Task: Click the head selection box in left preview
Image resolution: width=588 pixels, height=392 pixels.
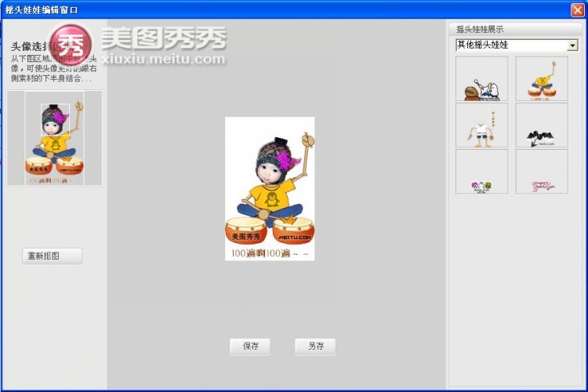Action: pyautogui.click(x=55, y=119)
